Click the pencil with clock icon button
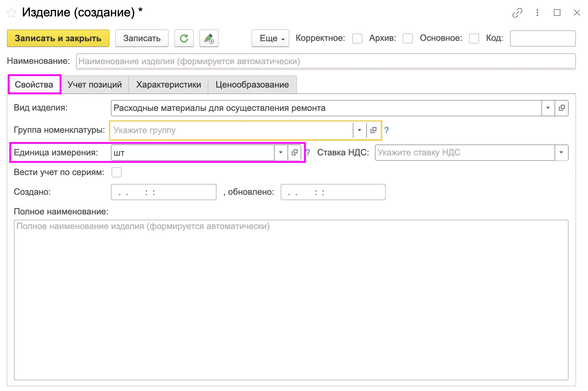588x391 pixels. tap(209, 38)
